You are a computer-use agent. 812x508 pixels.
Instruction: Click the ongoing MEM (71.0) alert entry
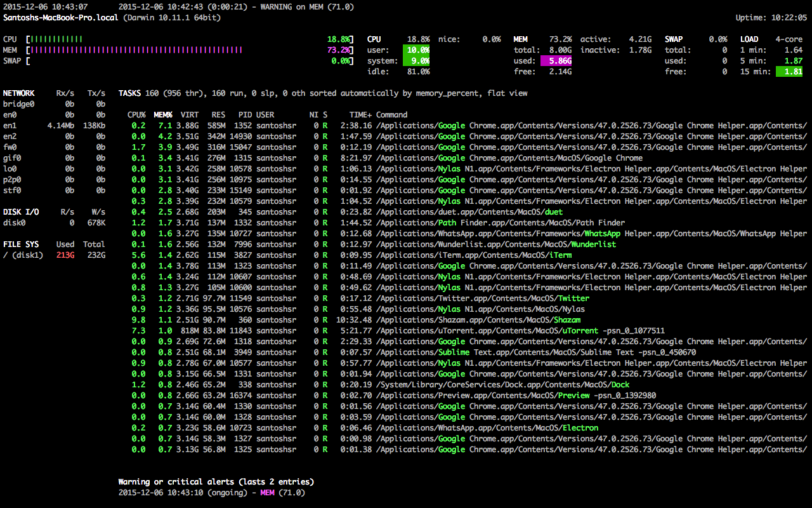tap(212, 493)
